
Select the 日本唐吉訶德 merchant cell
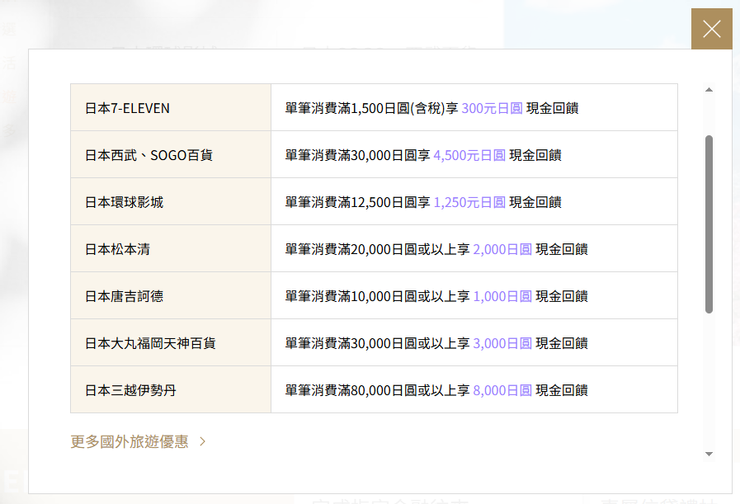124,296
